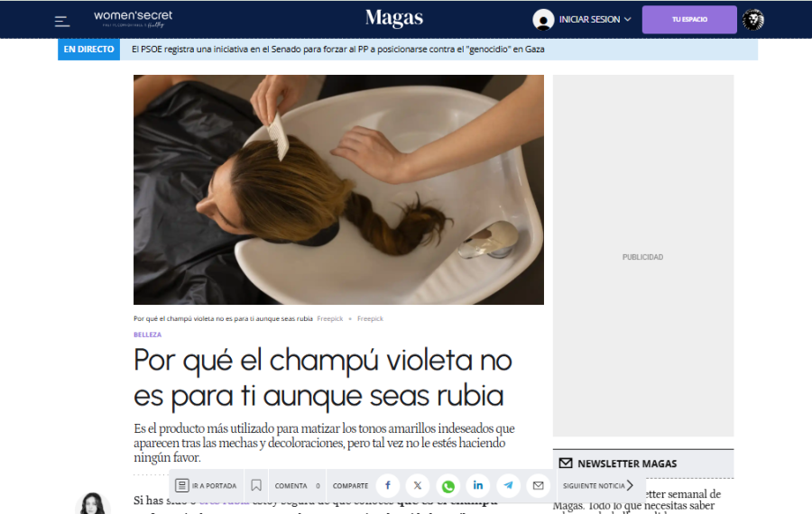Click the second Freepick credit link

(370, 318)
